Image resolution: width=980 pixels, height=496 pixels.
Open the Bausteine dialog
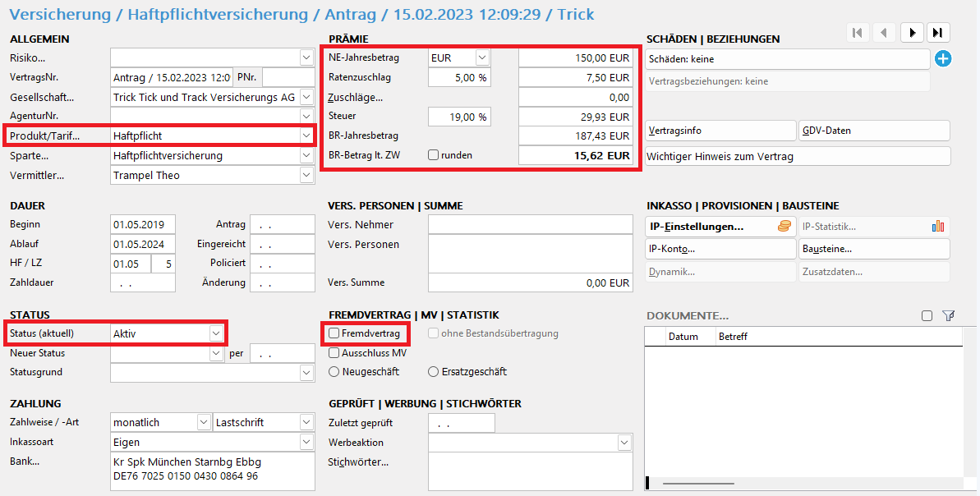pos(873,249)
